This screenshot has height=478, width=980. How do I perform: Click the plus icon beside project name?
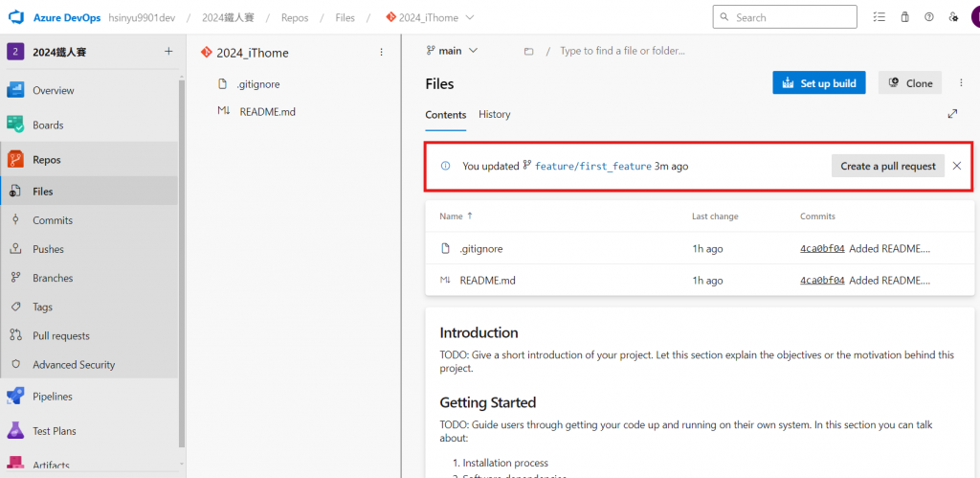(168, 52)
